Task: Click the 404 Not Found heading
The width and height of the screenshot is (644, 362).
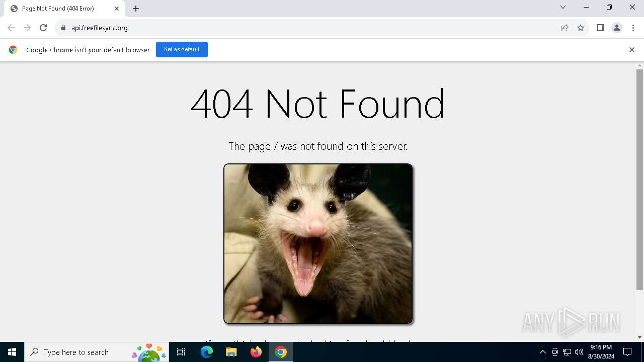Action: point(317,104)
